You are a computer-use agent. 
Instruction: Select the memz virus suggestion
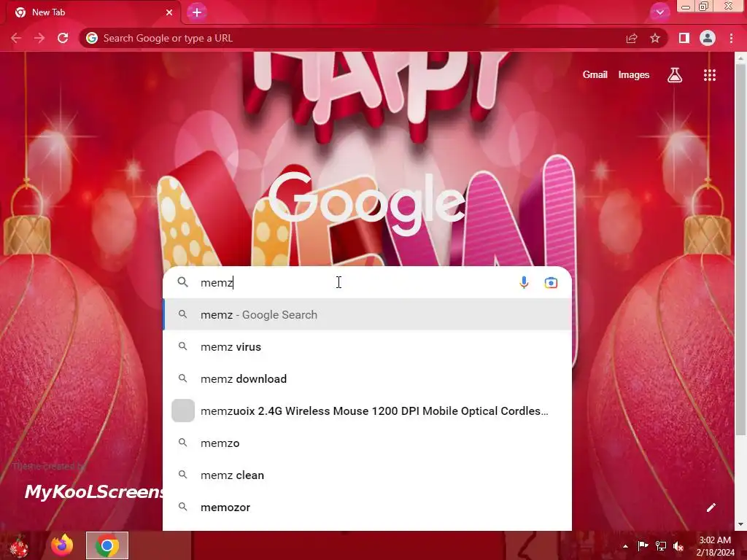click(368, 346)
